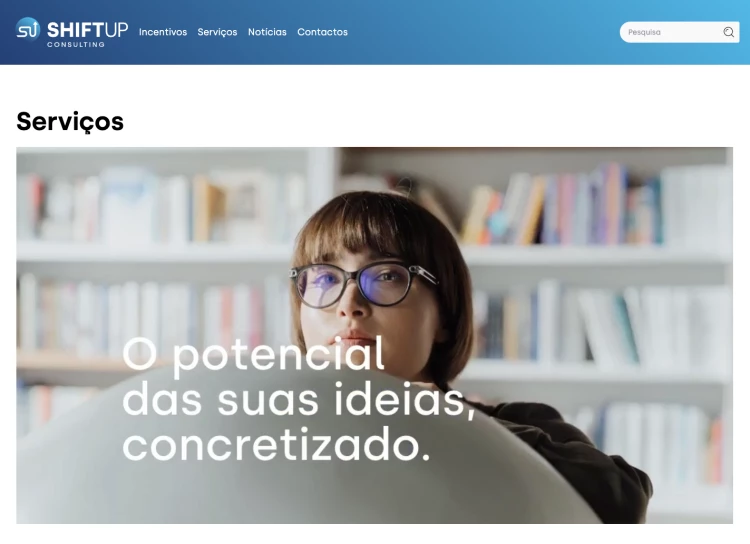Click the woman's glasses in the banner

[364, 284]
